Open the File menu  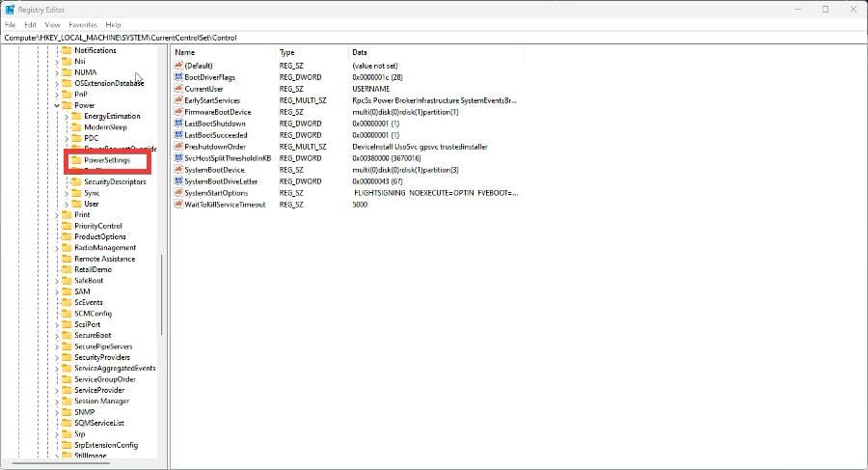tap(11, 25)
